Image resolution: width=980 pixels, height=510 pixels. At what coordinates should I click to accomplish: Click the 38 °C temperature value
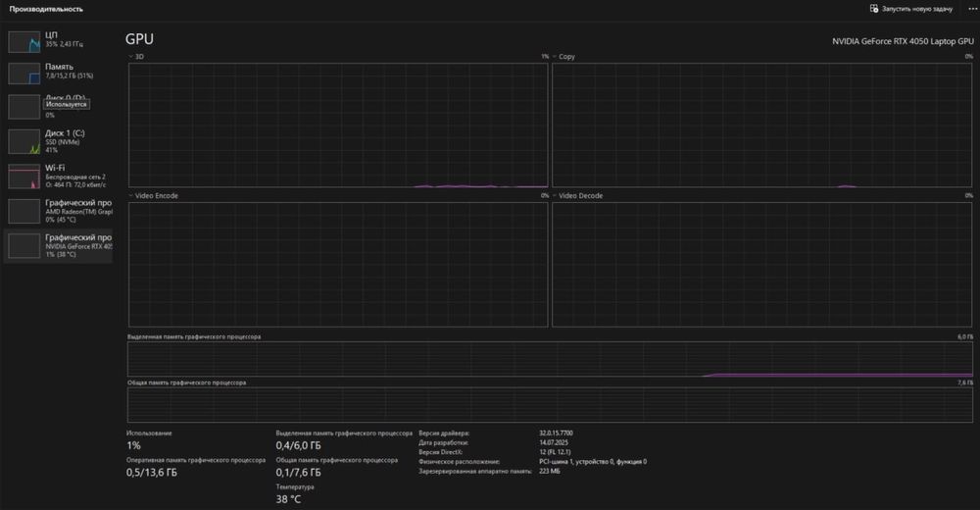pos(288,499)
